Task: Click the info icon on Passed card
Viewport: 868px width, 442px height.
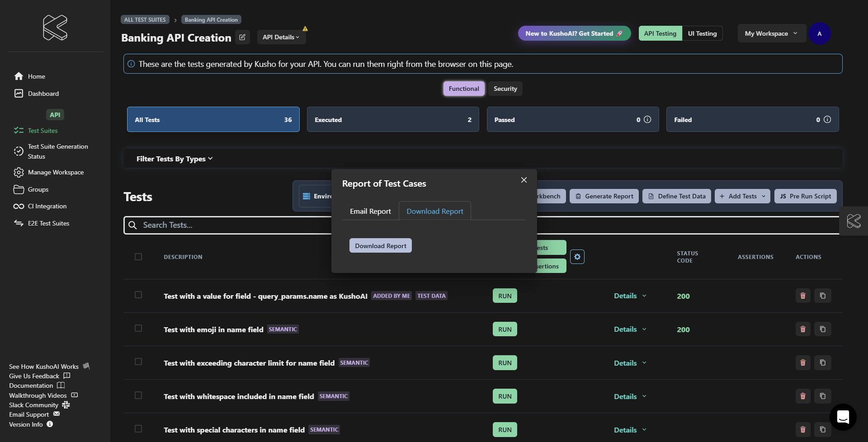Action: [647, 119]
